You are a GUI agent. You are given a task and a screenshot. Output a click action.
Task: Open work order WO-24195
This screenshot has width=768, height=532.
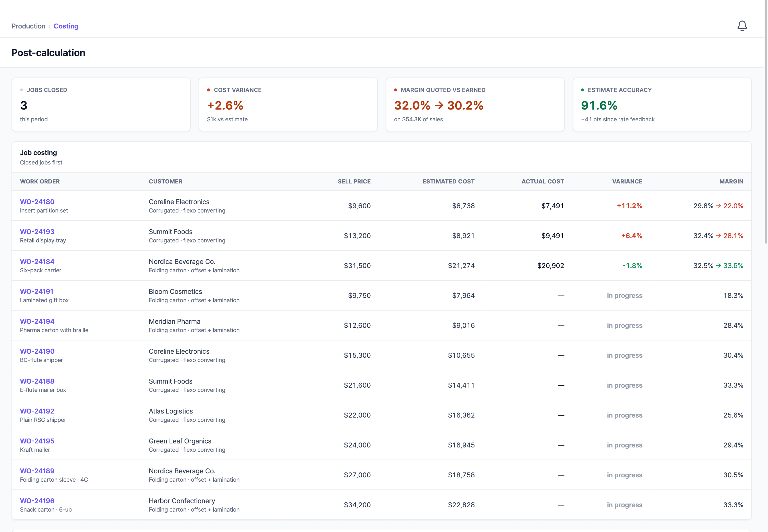pyautogui.click(x=37, y=441)
